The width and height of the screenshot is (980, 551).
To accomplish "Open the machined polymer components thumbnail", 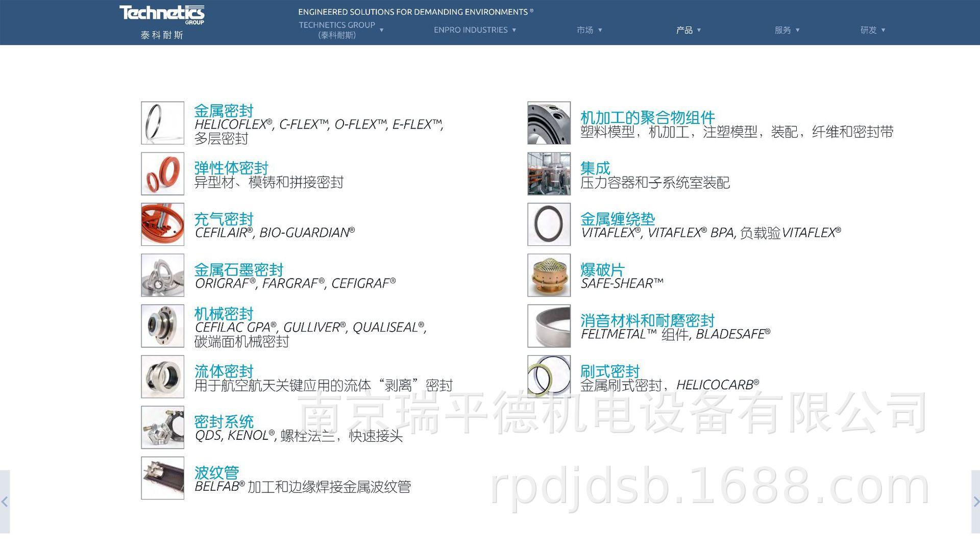I will 549,123.
